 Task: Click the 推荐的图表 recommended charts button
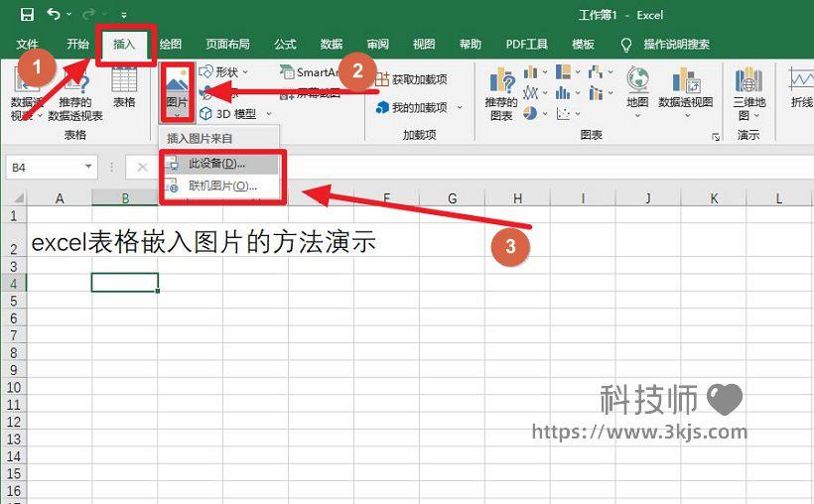501,94
